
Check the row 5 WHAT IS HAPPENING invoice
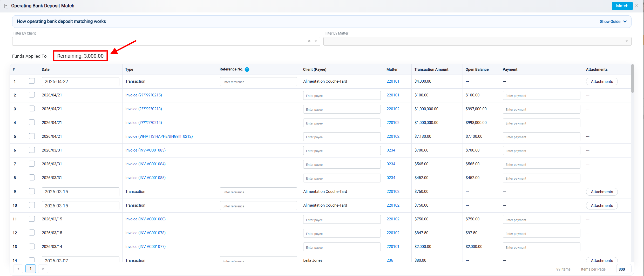point(32,136)
